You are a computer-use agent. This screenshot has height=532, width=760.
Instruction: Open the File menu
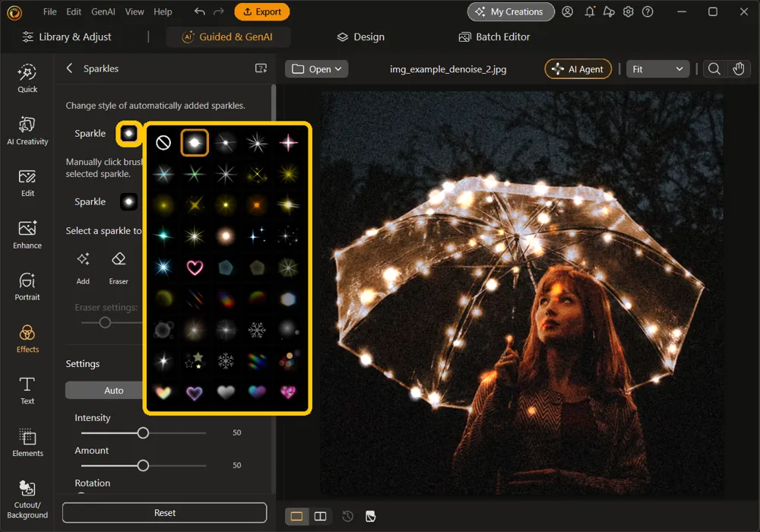click(50, 11)
